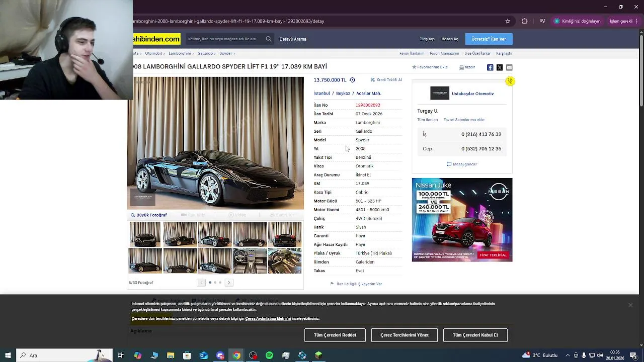644x362 pixels.
Task: Open the Chrome extensions puzzle icon
Action: [x=525, y=21]
